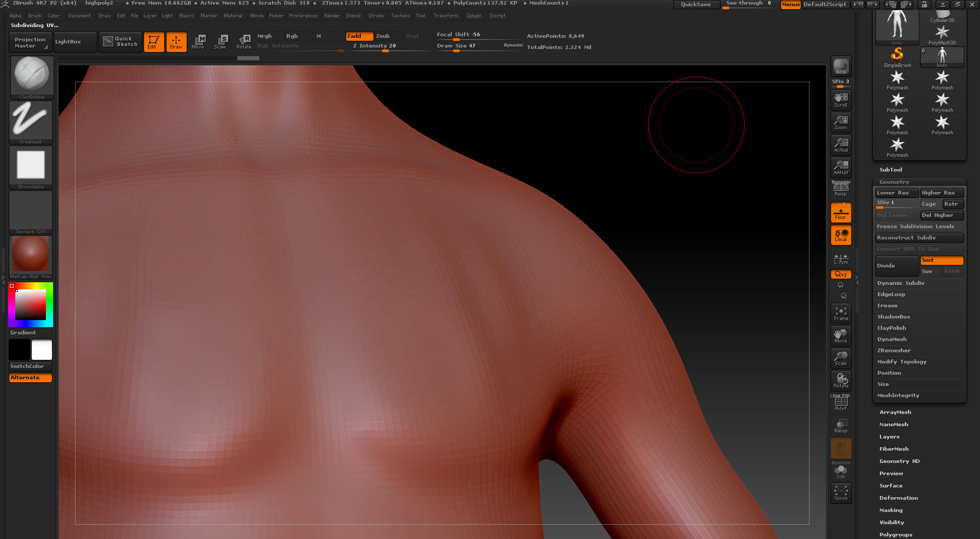
Task: Expand the Masking section
Action: tap(891, 510)
